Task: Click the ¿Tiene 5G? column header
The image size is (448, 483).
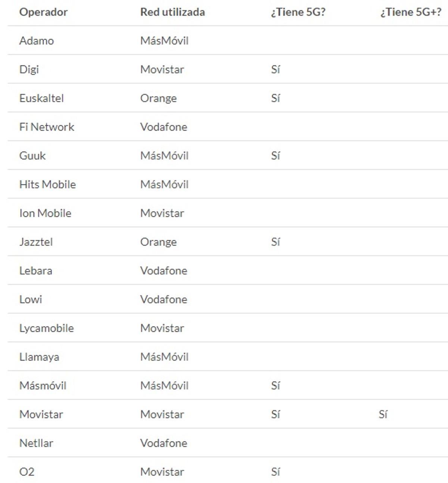Action: click(x=298, y=12)
